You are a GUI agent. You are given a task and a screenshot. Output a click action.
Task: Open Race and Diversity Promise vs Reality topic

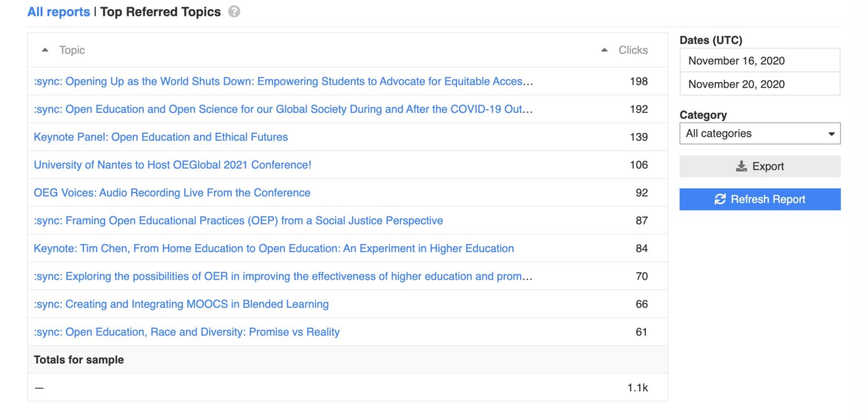point(186,332)
